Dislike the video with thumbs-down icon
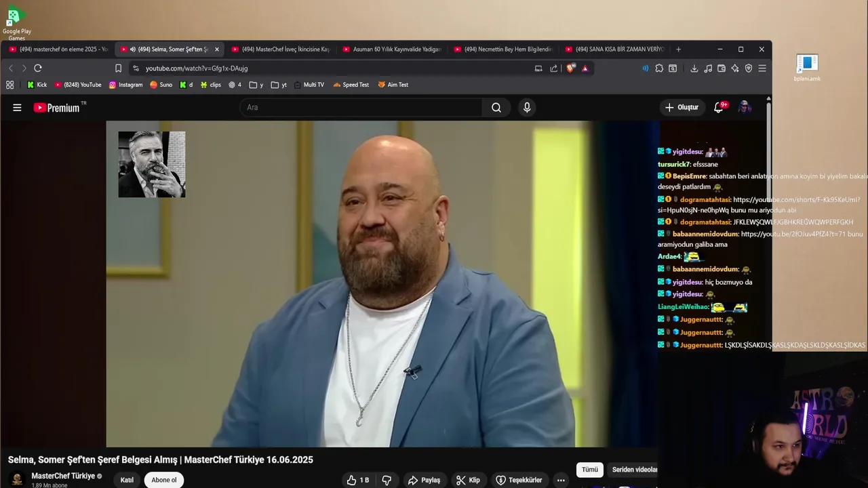The image size is (868, 488). click(387, 480)
